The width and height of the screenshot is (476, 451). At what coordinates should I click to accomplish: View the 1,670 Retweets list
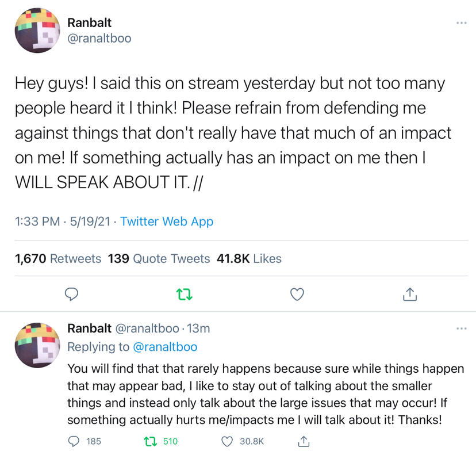coord(57,259)
